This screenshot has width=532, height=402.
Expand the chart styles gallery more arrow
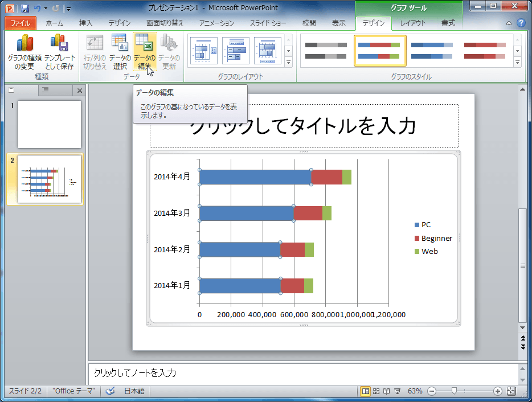[x=517, y=63]
